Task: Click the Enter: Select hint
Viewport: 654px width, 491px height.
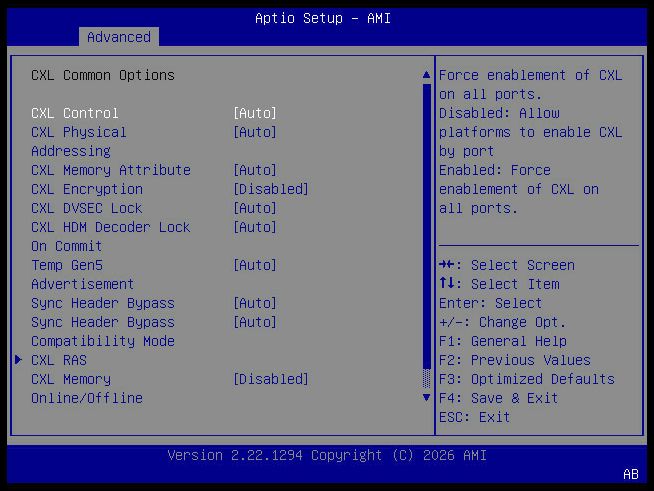Action: click(490, 303)
